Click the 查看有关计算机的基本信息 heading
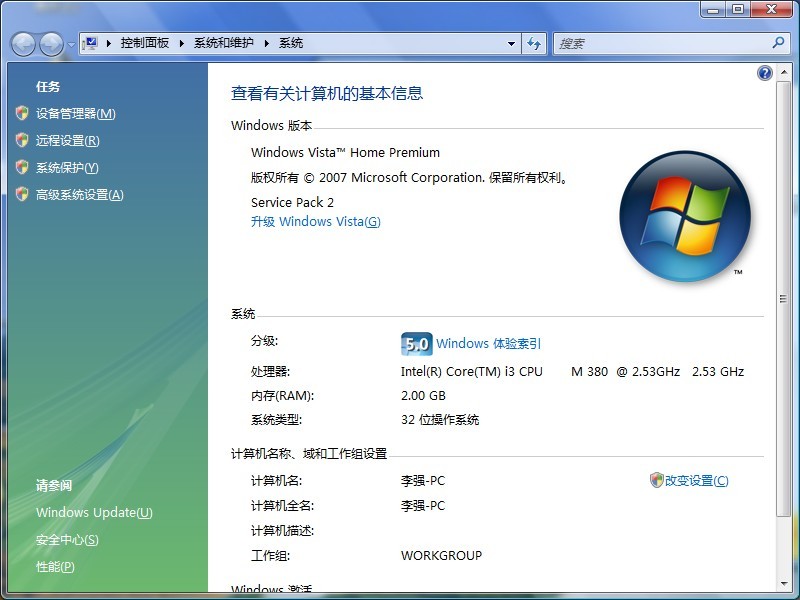 pyautogui.click(x=327, y=93)
